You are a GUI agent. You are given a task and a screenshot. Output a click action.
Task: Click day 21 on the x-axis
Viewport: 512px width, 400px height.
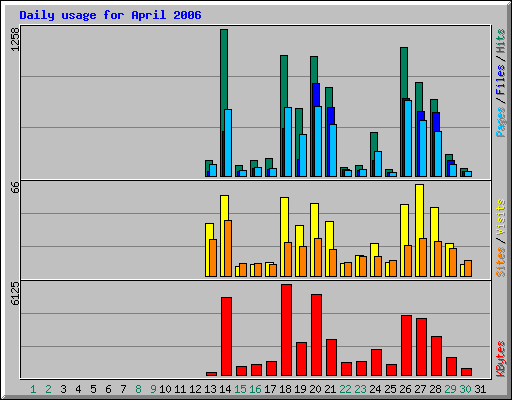[330, 389]
